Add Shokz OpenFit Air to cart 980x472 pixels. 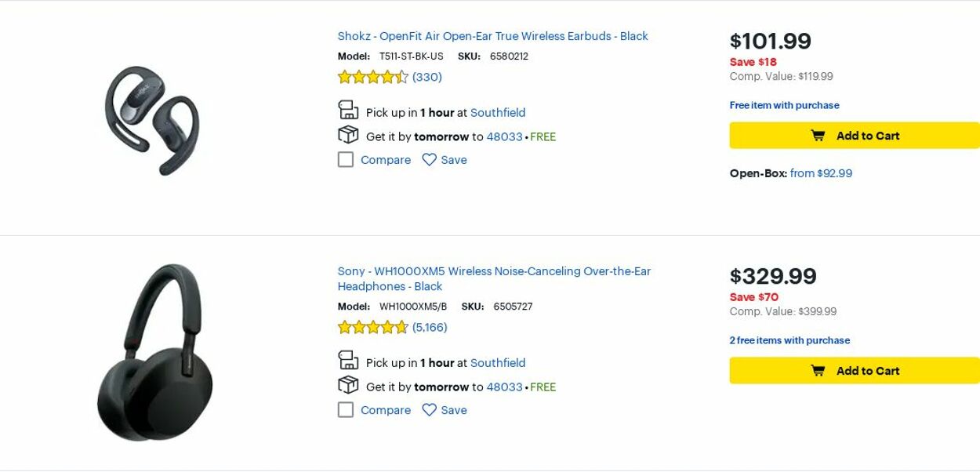click(x=855, y=136)
